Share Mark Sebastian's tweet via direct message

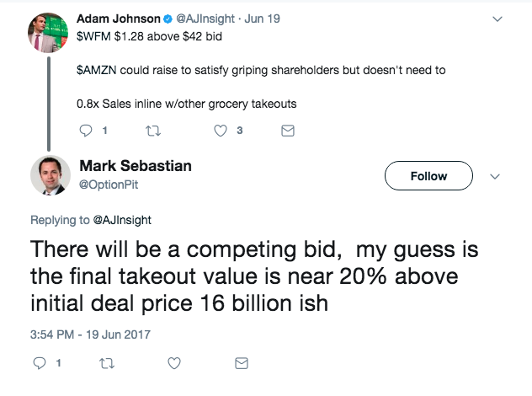(242, 363)
